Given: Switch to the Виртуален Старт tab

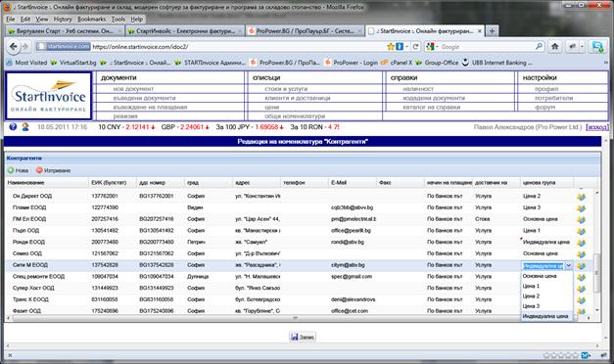Looking at the screenshot, I should pyautogui.click(x=65, y=31).
